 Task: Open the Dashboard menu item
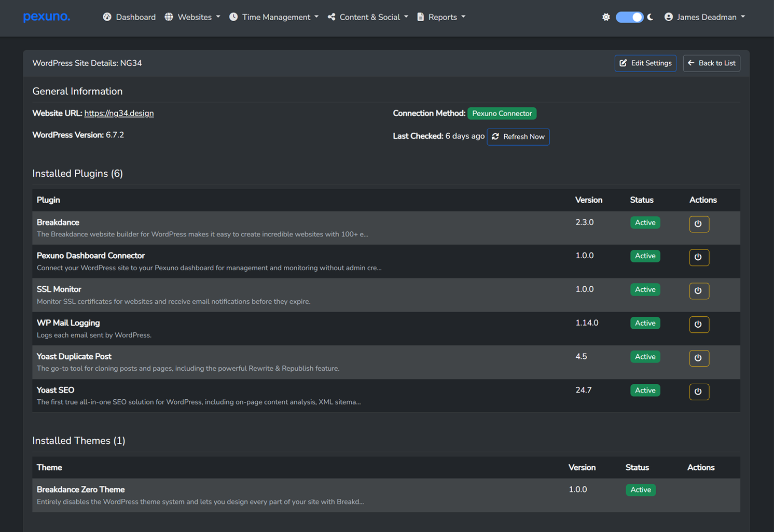point(129,17)
